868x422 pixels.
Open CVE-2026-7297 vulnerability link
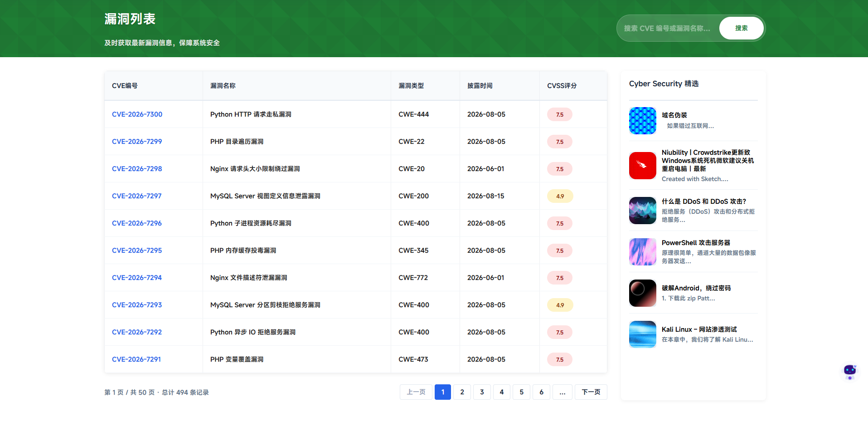(x=136, y=196)
